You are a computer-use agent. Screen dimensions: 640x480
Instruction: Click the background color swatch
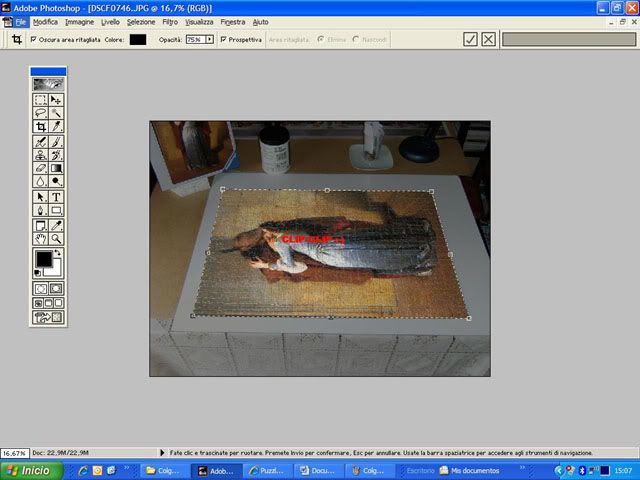tap(54, 269)
